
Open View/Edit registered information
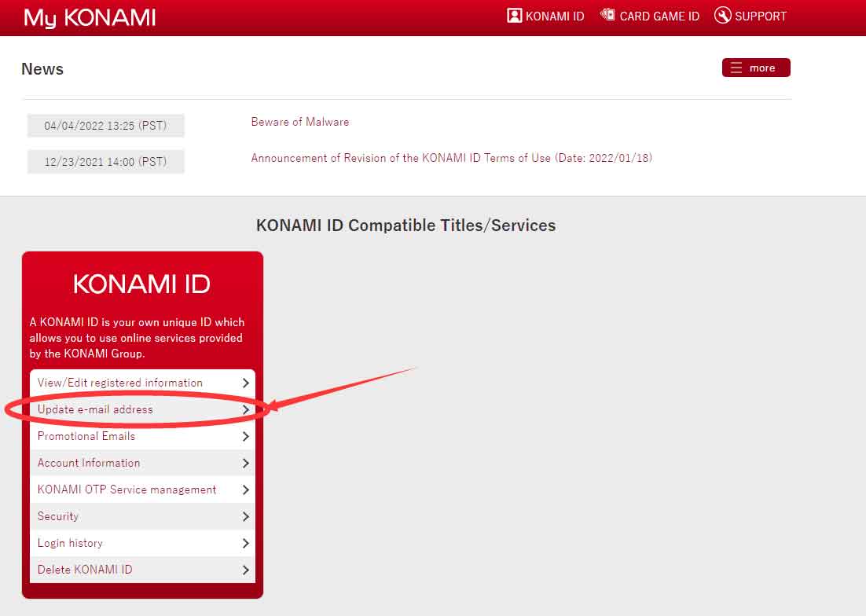(x=142, y=383)
